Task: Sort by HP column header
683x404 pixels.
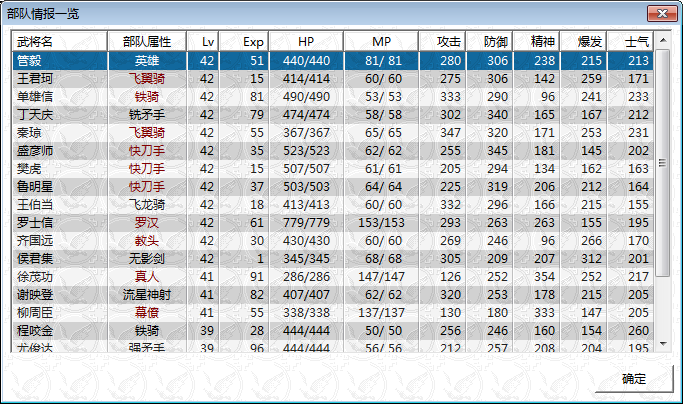Action: coord(306,42)
